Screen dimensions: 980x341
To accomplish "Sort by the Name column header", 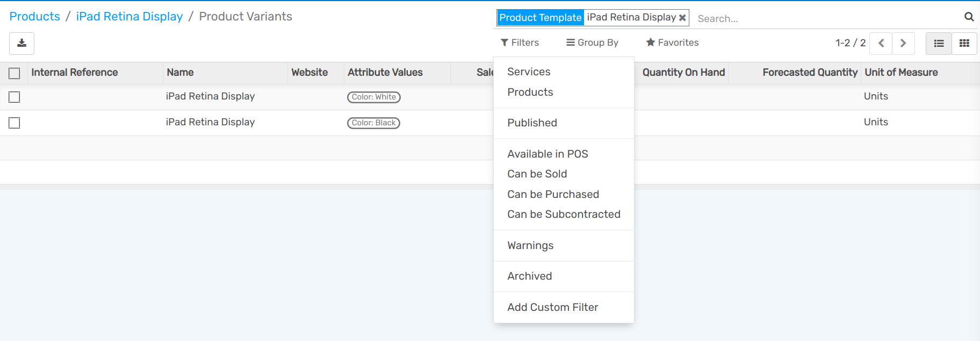I will point(180,73).
